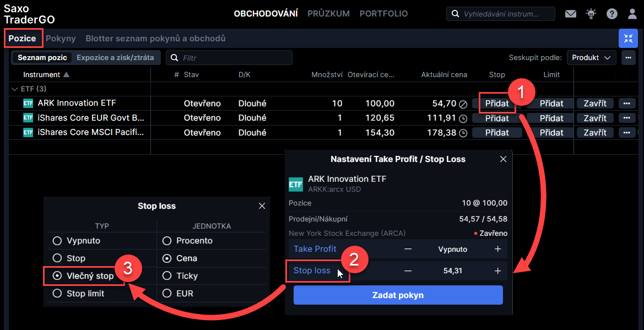Open the Stop loss type options
This screenshot has height=330, width=644.
click(x=312, y=271)
